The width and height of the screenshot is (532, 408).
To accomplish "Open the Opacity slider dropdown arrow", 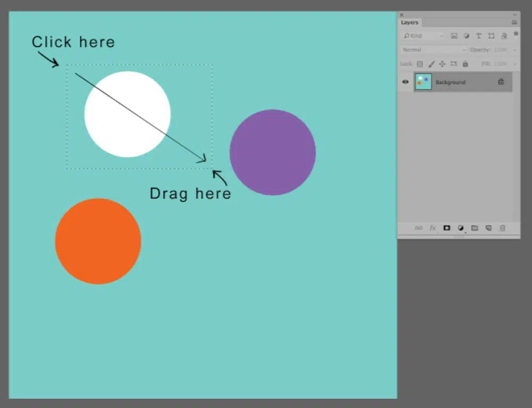I will coord(515,50).
